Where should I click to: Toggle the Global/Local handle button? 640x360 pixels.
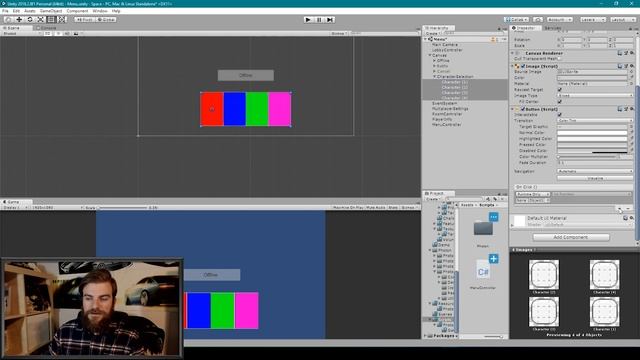tap(106, 20)
